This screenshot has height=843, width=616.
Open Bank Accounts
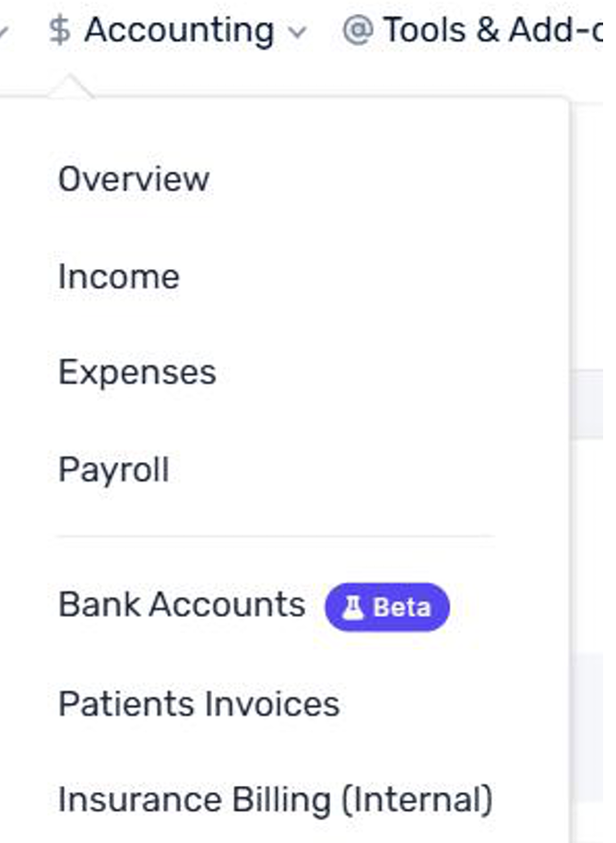[x=182, y=605]
